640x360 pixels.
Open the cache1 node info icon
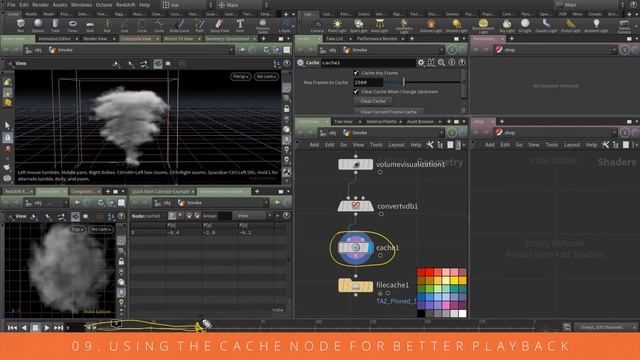pyautogui.click(x=451, y=62)
